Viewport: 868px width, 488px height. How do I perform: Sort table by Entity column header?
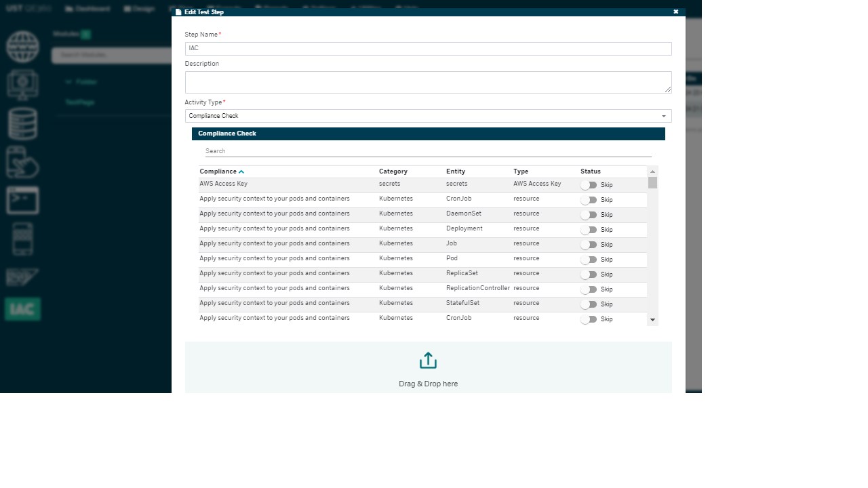(456, 171)
